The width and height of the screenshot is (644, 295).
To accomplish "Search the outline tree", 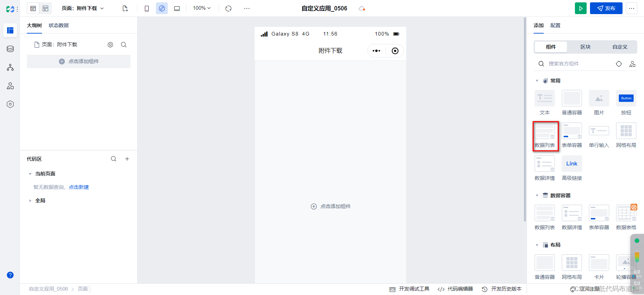I will point(124,45).
